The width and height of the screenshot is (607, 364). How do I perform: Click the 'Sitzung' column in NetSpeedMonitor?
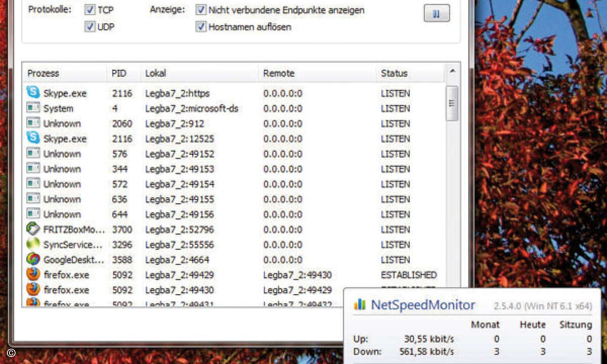coord(576,325)
